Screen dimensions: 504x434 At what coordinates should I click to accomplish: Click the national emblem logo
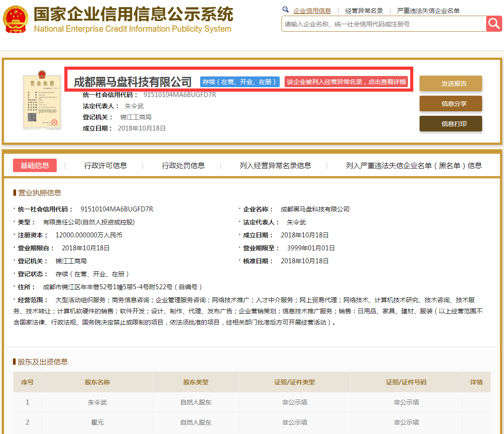coord(15,19)
